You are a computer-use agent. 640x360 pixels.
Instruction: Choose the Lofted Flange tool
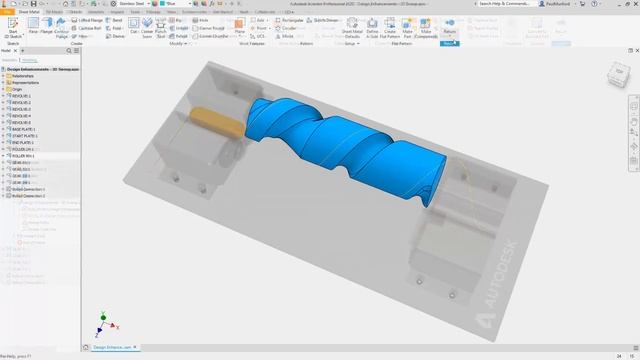(x=87, y=20)
